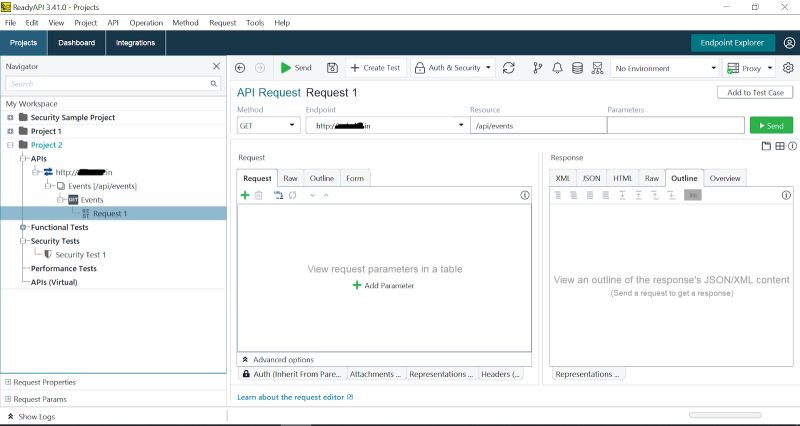Click the Resource /api/events field
The image size is (800, 426).
pos(538,126)
